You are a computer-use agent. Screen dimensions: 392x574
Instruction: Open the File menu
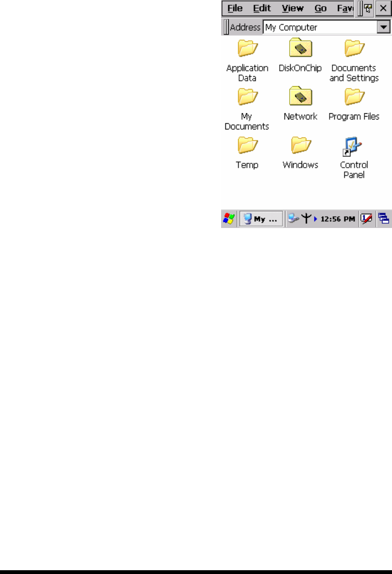(x=235, y=9)
